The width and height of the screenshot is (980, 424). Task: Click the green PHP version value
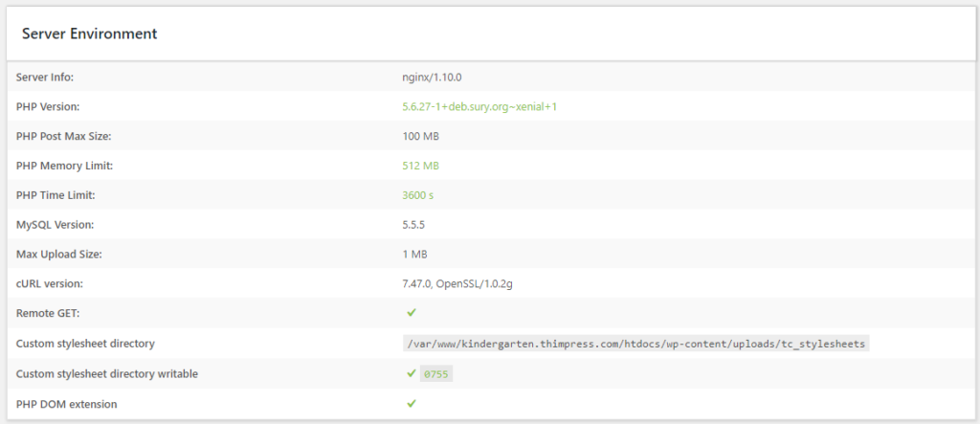point(479,106)
